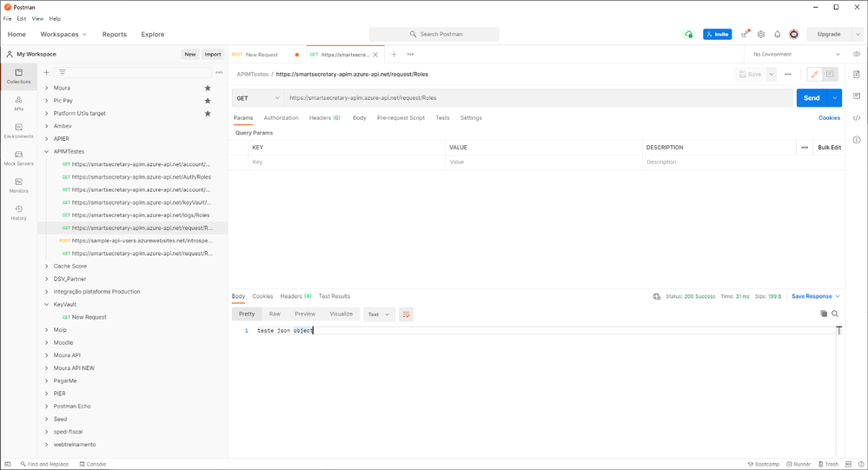Viewport: 868px width, 470px height.
Task: Open the No Environment dropdown
Action: click(797, 54)
